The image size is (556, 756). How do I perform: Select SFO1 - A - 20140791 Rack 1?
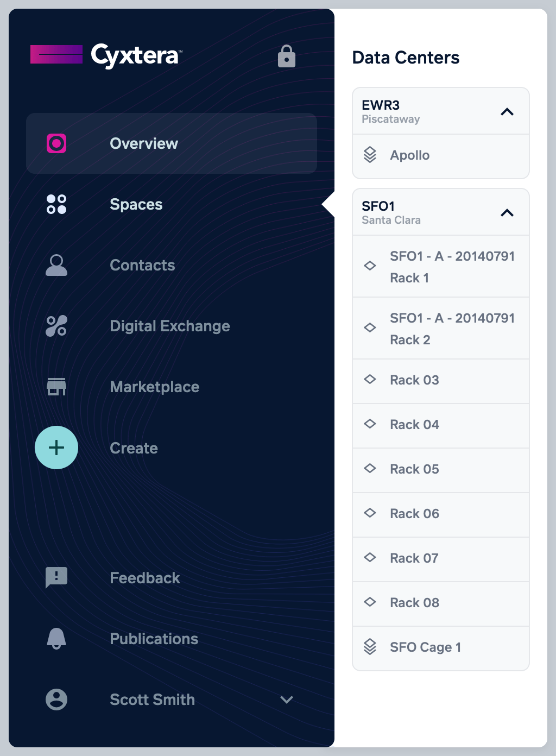(x=441, y=266)
